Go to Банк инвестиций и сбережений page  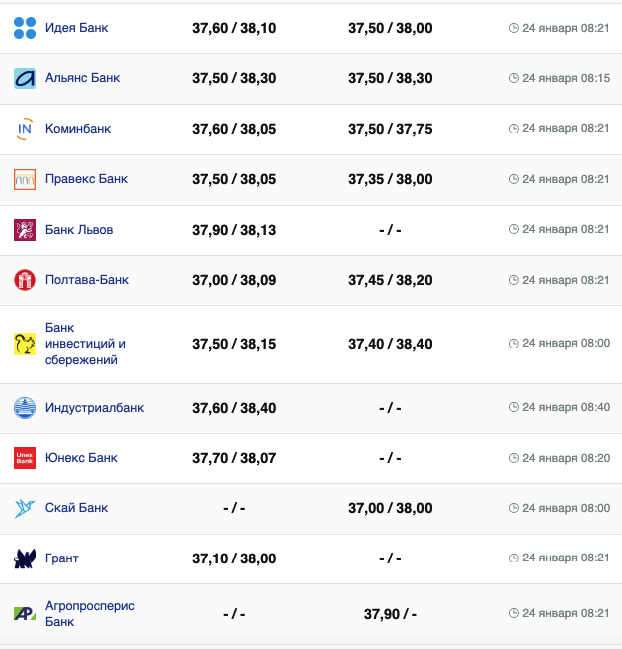click(85, 344)
